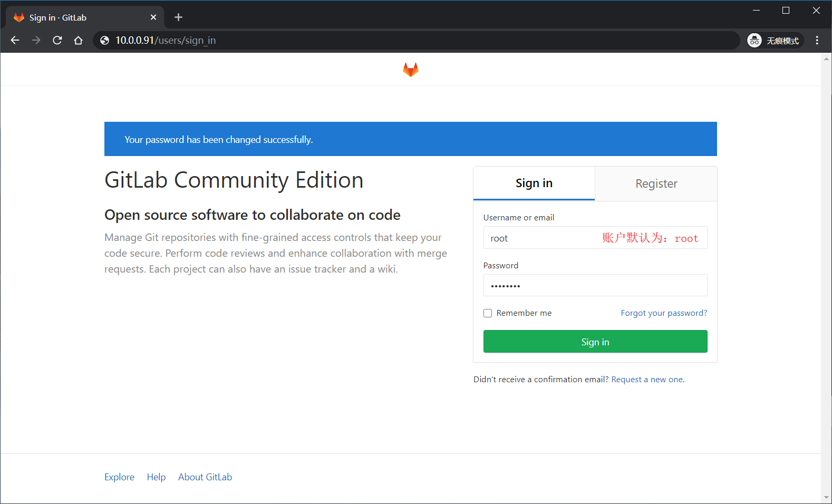Focus the Username or email field

[595, 238]
